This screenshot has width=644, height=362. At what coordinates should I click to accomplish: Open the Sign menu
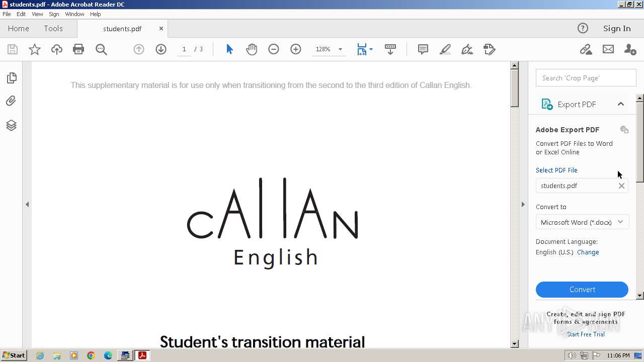coord(54,14)
